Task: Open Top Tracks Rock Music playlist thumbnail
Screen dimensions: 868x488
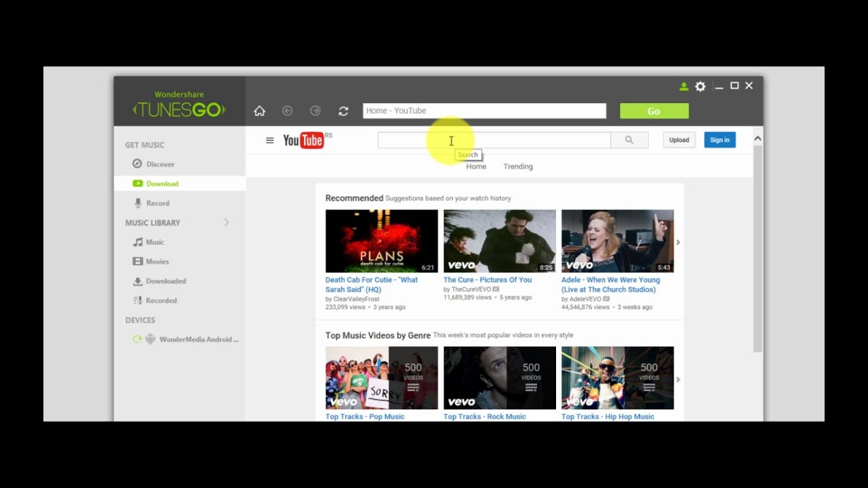Action: (500, 378)
